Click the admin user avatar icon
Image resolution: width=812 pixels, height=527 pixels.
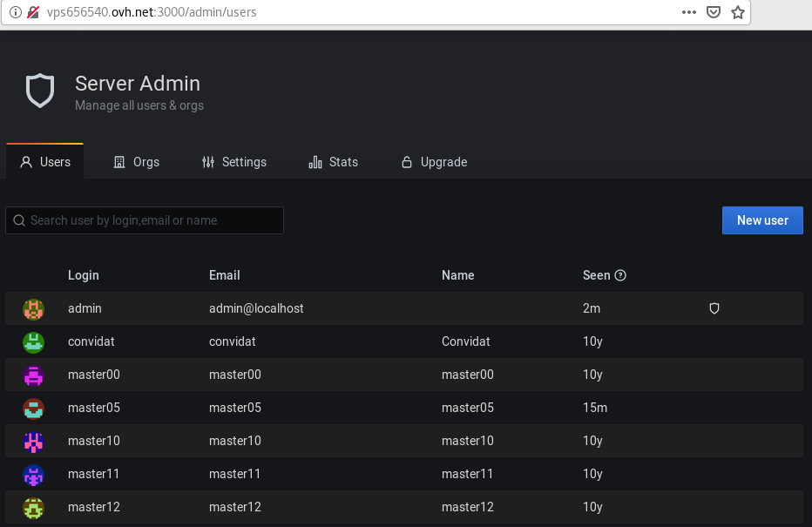34,309
